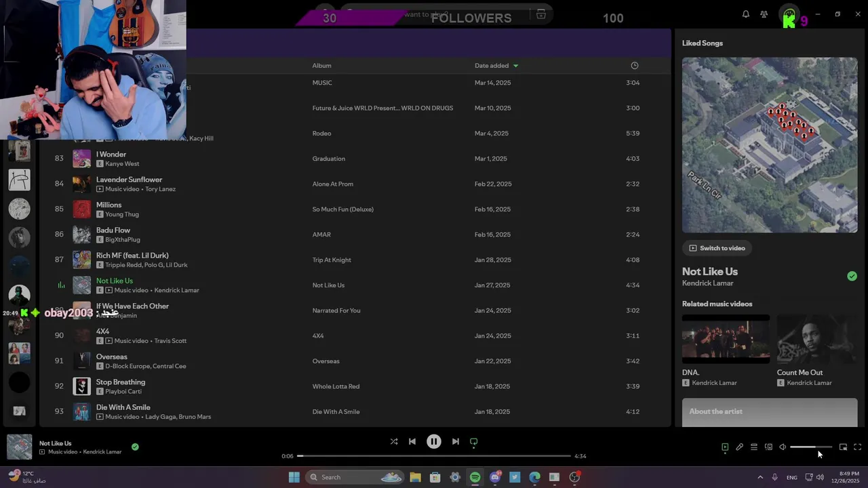Click the now-playing cover art in player bar
The image size is (868, 488).
(19, 447)
